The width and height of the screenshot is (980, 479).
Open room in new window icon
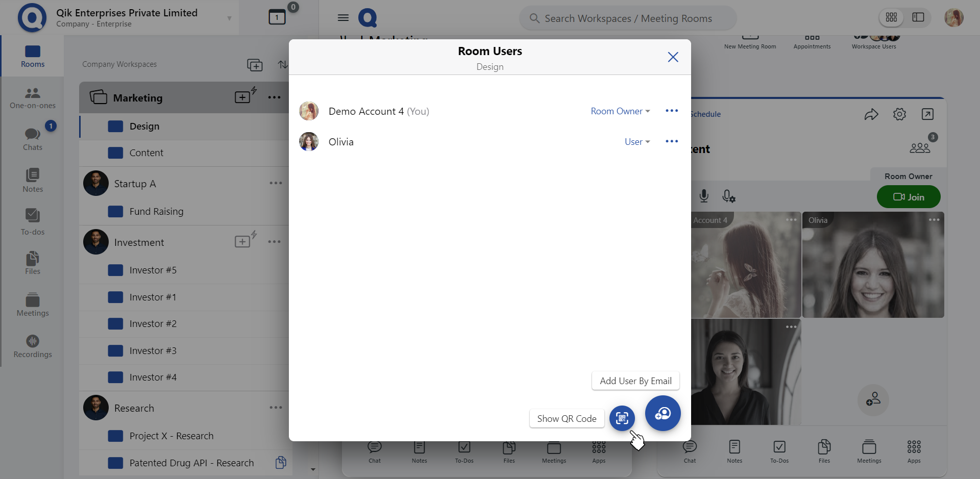click(x=927, y=114)
